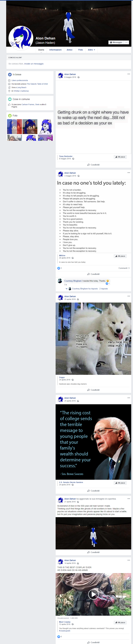Click the Cose in comune icon
Screen dimensions: 133x644
coord(10,99)
